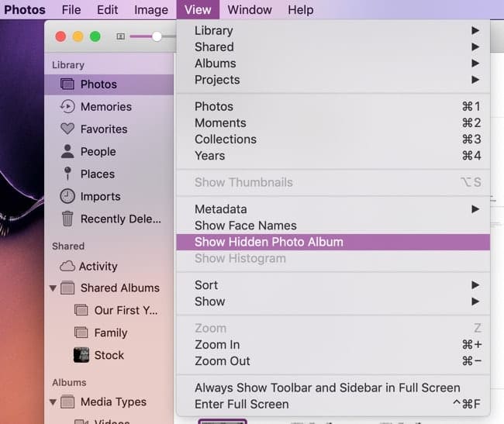Select Collections in the View menu
Screen dimensions: 504x424
coord(333,139)
